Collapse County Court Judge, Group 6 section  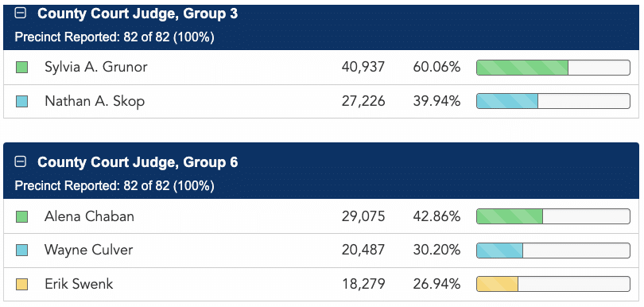tap(20, 162)
